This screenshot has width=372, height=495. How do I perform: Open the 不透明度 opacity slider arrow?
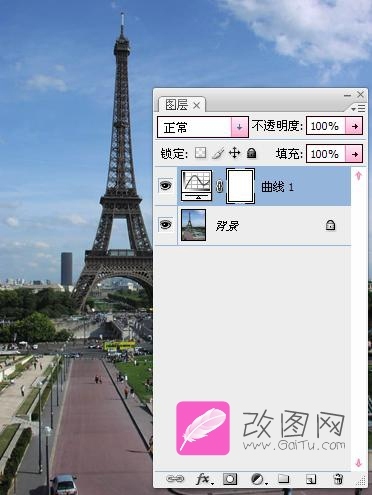click(354, 126)
